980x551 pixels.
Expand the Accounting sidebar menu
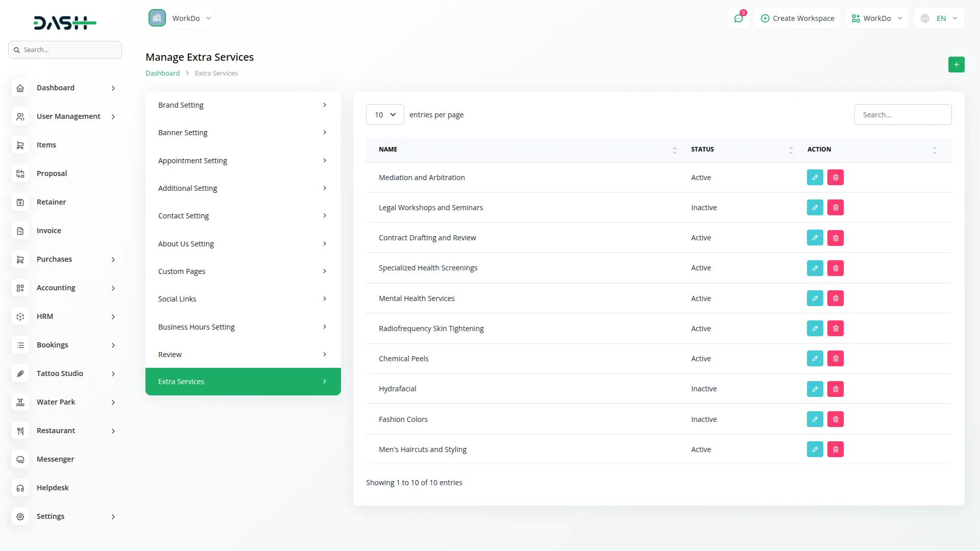click(x=56, y=288)
